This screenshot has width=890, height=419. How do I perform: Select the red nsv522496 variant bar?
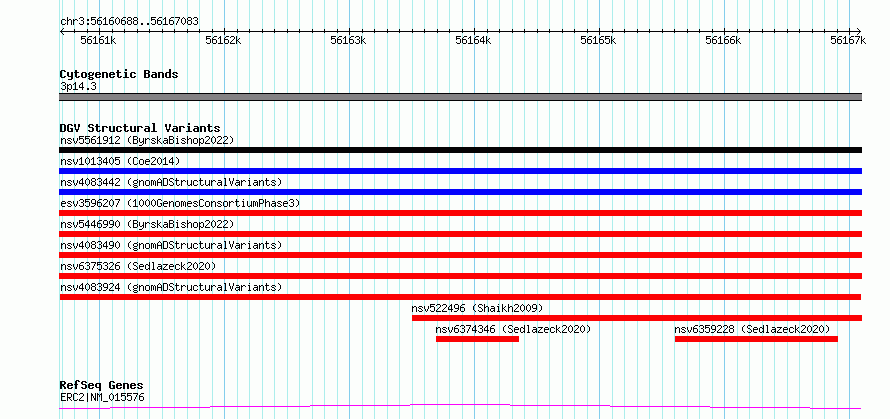[x=637, y=318]
